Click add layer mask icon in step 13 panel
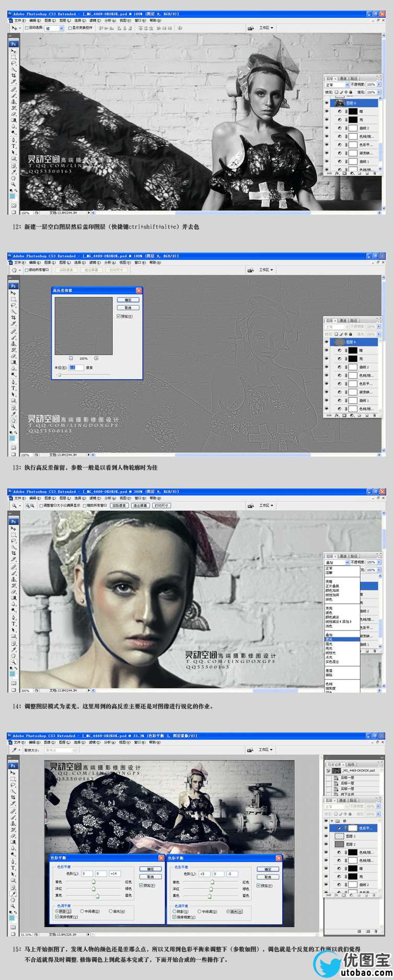This screenshot has height=980, width=394. pos(345,415)
